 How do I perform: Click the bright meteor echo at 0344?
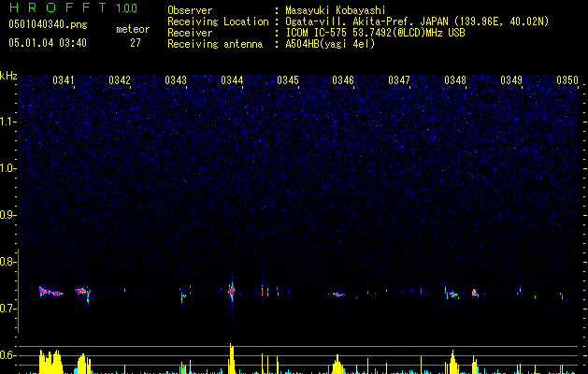[232, 291]
